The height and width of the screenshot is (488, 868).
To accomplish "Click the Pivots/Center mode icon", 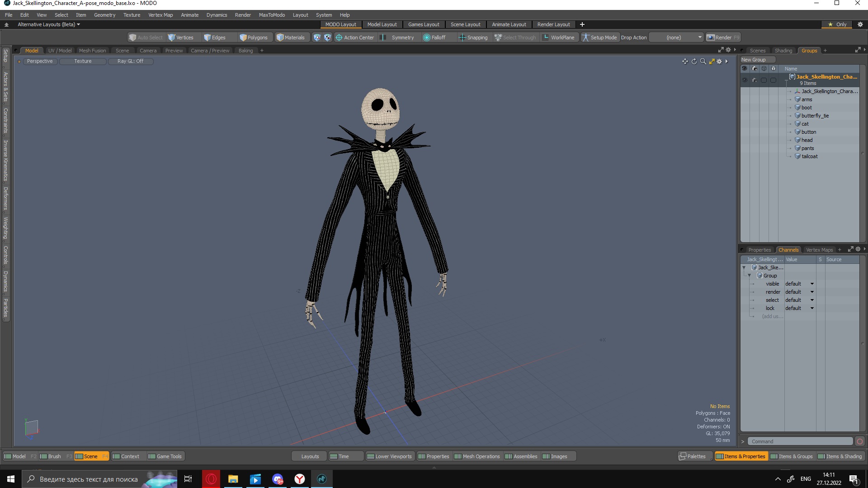I will 327,38.
